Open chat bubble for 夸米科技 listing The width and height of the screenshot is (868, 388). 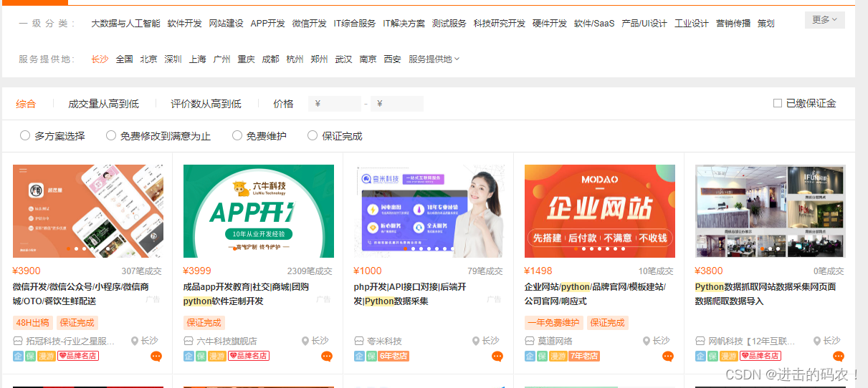click(497, 357)
